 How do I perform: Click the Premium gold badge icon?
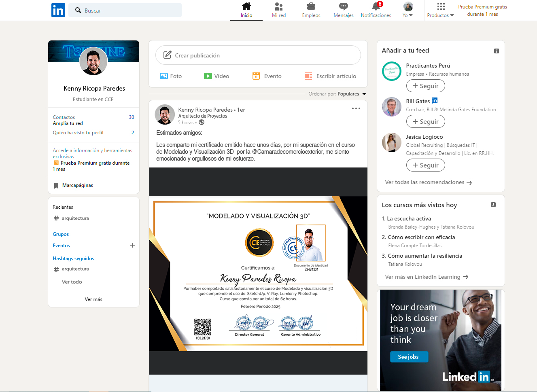tap(56, 163)
